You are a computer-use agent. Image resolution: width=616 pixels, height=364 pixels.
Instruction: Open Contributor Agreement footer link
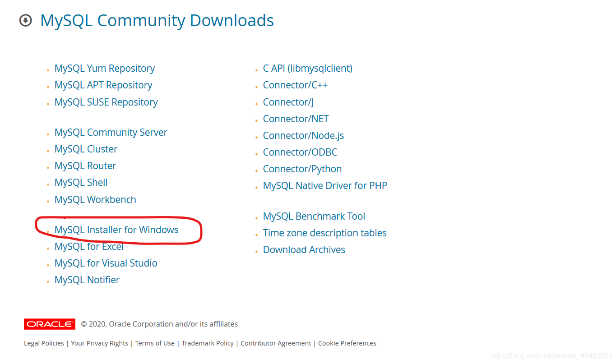coord(276,343)
